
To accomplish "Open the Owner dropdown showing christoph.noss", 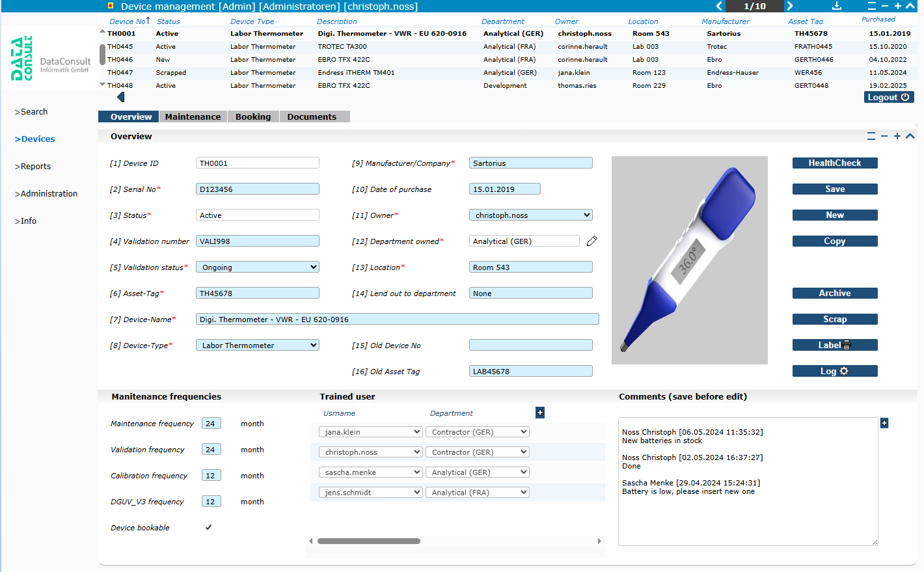I will pyautogui.click(x=530, y=215).
